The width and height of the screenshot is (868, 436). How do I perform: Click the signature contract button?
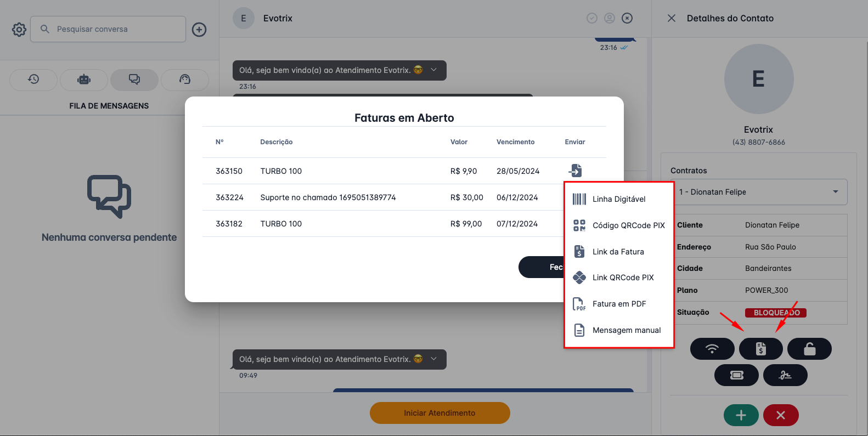click(785, 375)
